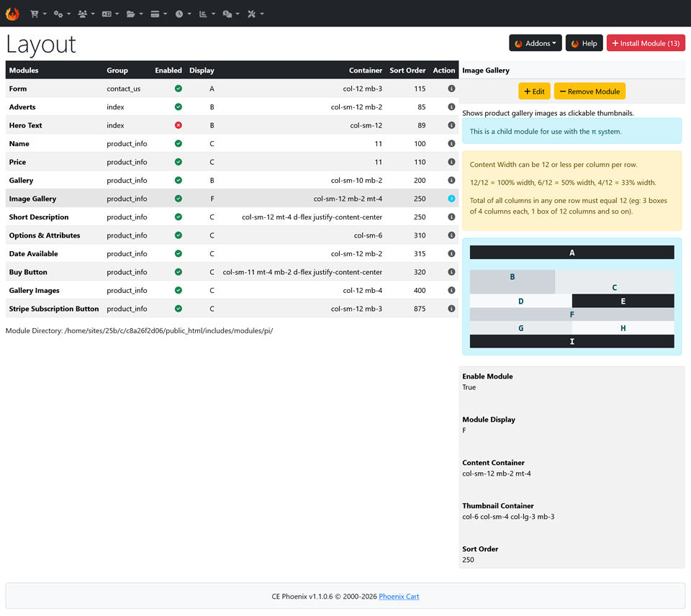The width and height of the screenshot is (691, 616).
Task: Toggle the red disabled status of Hero Text
Action: coord(178,125)
